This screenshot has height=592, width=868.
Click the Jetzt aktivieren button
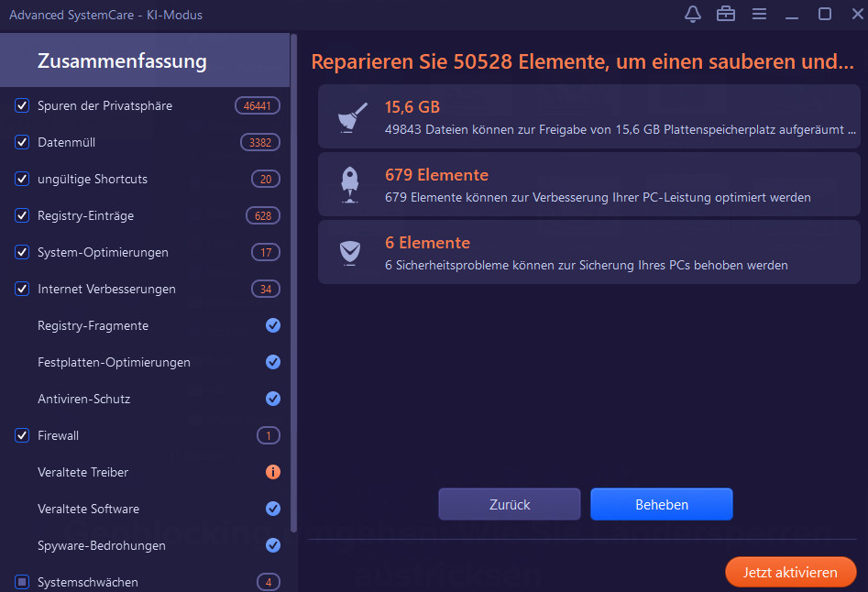790,572
